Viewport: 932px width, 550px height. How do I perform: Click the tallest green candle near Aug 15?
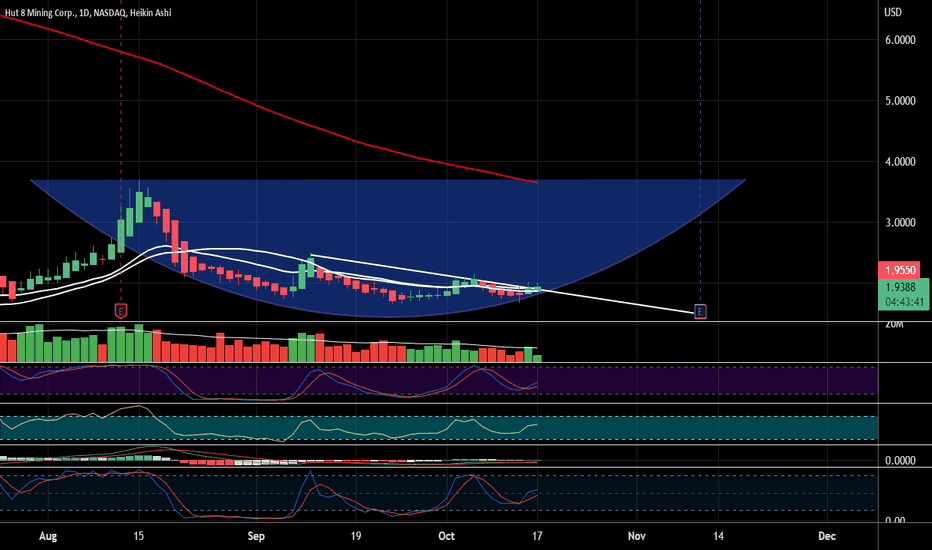coord(139,207)
